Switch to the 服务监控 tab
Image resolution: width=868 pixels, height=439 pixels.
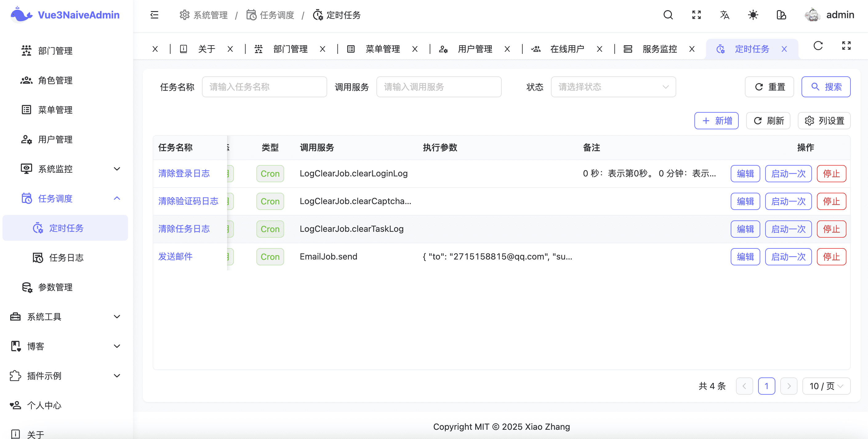[x=659, y=49]
